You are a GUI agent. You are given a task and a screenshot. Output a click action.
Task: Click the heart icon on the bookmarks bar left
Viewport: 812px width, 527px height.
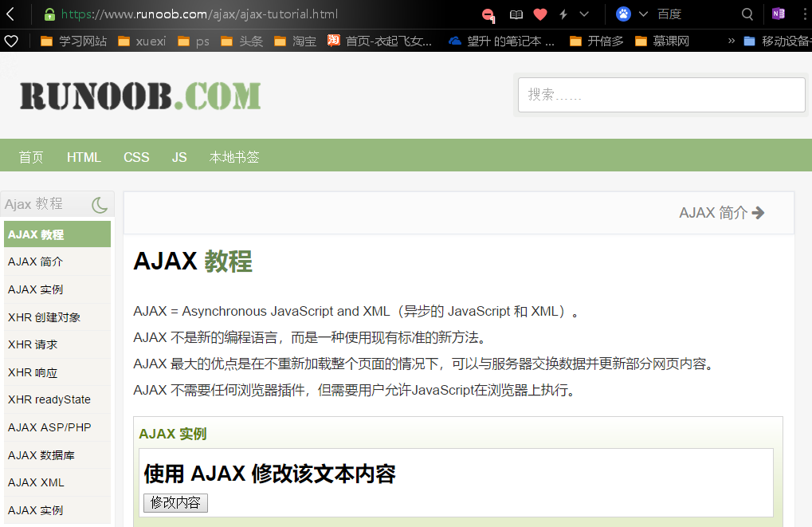click(12, 40)
